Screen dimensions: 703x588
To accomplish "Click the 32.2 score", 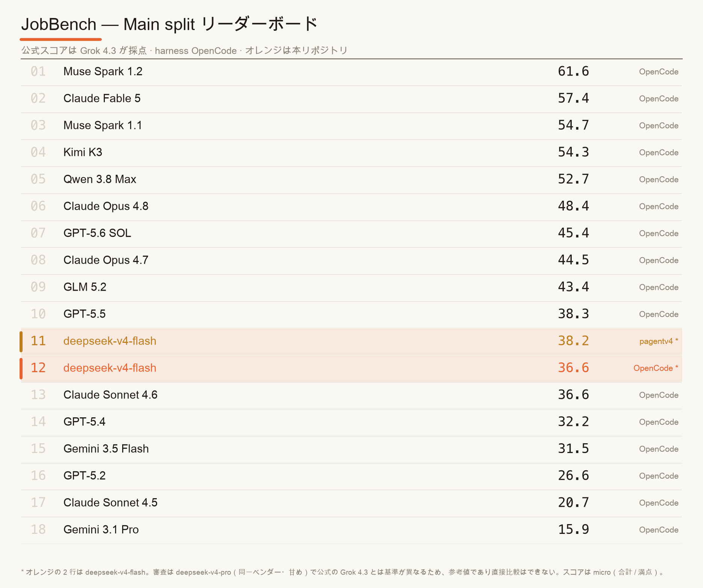I will coord(573,422).
